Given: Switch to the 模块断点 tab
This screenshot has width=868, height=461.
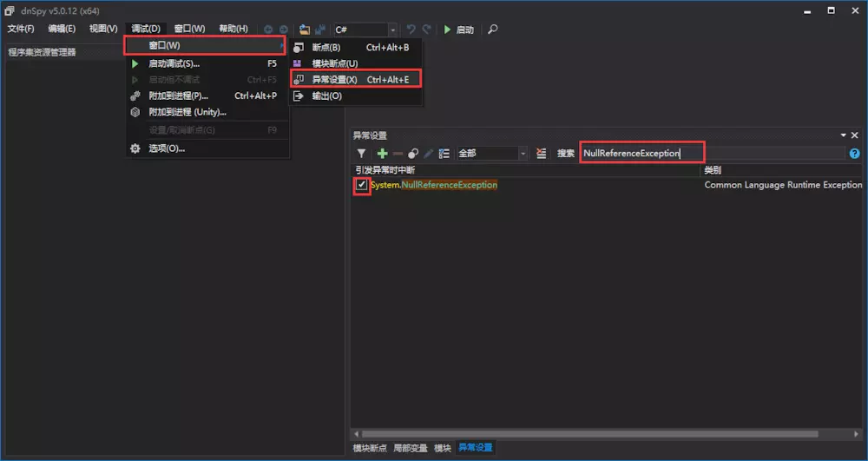Looking at the screenshot, I should pyautogui.click(x=370, y=448).
